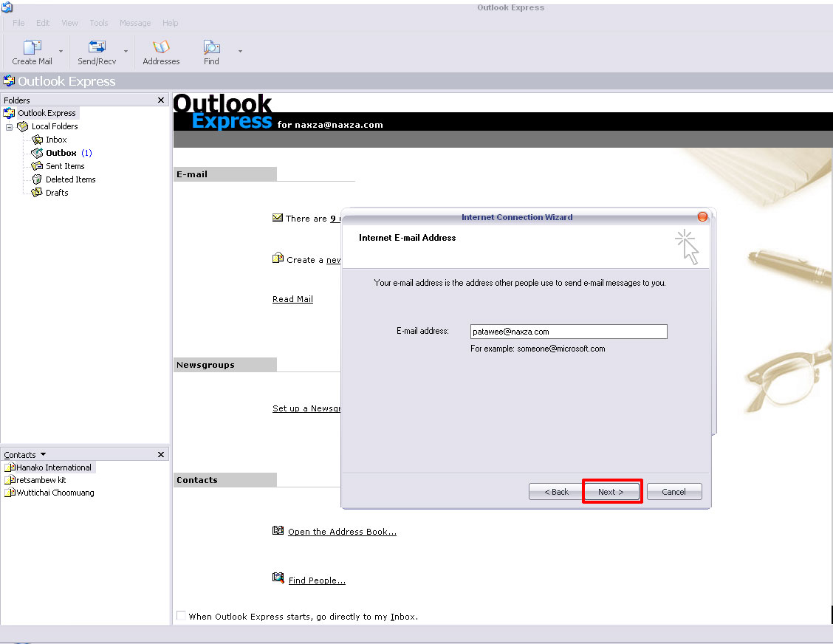
Task: Select the Deleted Items folder icon
Action: (x=37, y=179)
